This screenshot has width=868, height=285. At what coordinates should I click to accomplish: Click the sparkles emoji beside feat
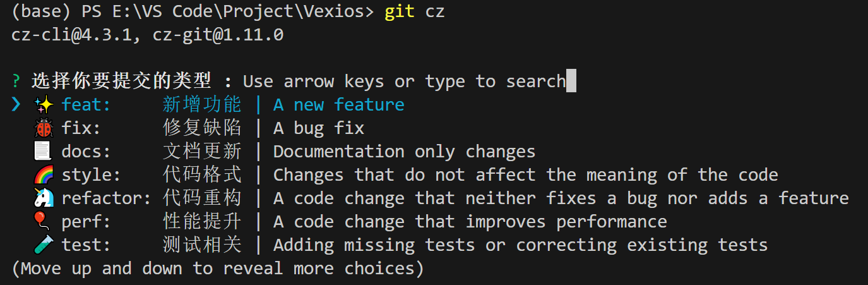click(x=43, y=105)
